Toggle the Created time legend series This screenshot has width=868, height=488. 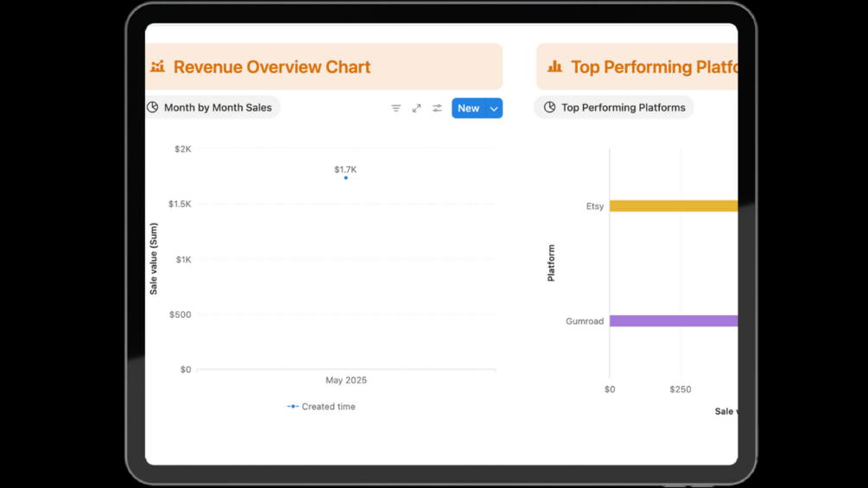coord(328,407)
